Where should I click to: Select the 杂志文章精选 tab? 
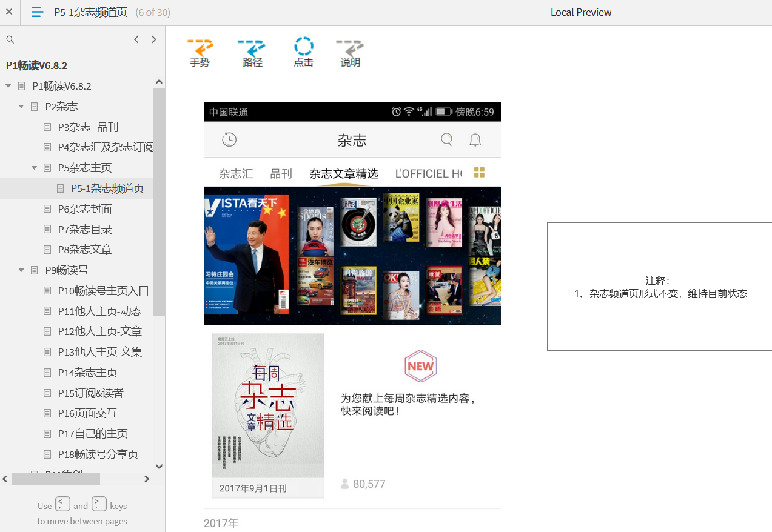[x=344, y=174]
